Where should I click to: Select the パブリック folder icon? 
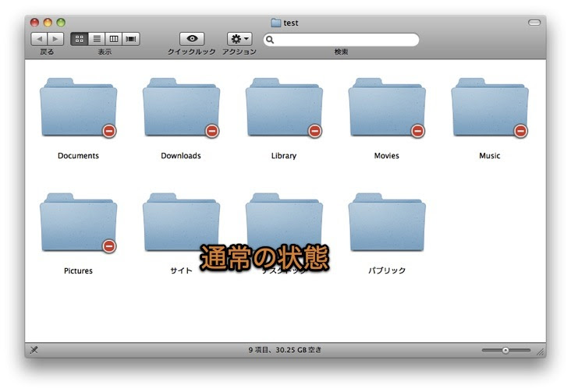coord(387,222)
